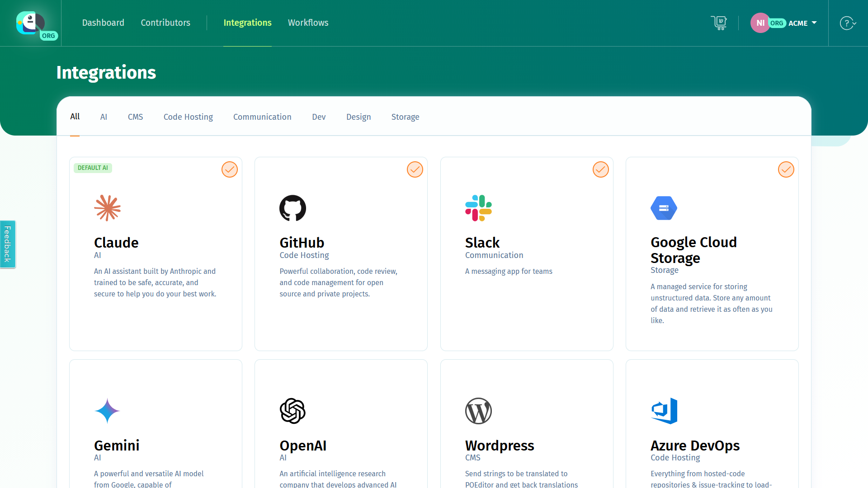Click the Claude starburst logo
The height and width of the screenshot is (488, 868).
coord(107,208)
